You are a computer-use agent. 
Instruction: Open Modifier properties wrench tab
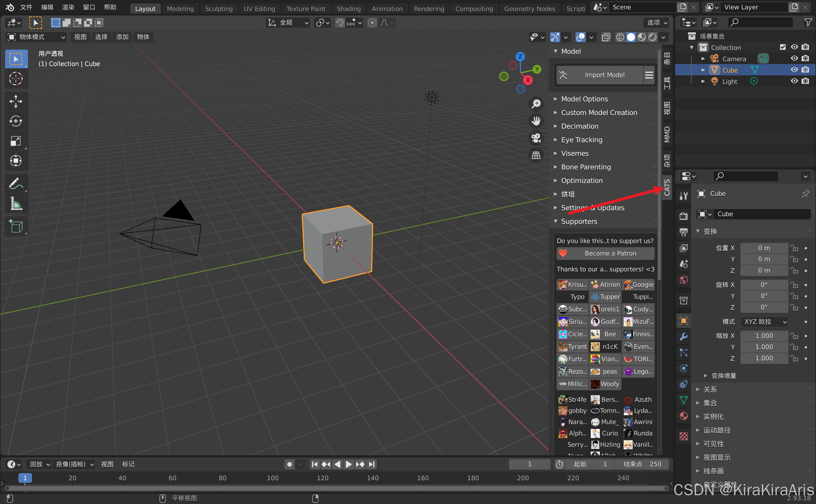(x=683, y=337)
